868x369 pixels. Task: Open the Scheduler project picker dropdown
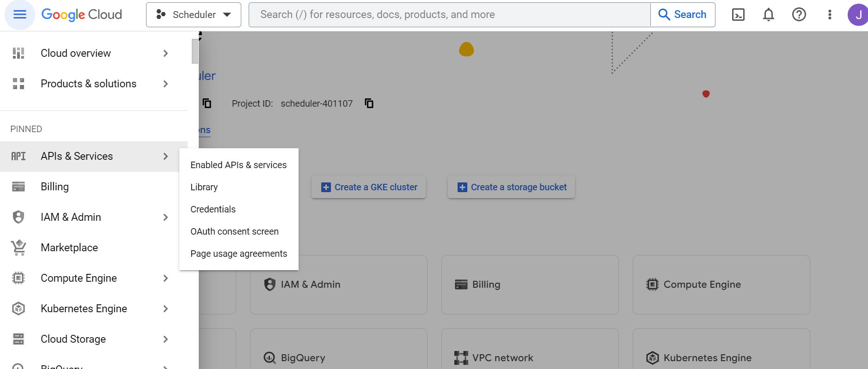193,15
